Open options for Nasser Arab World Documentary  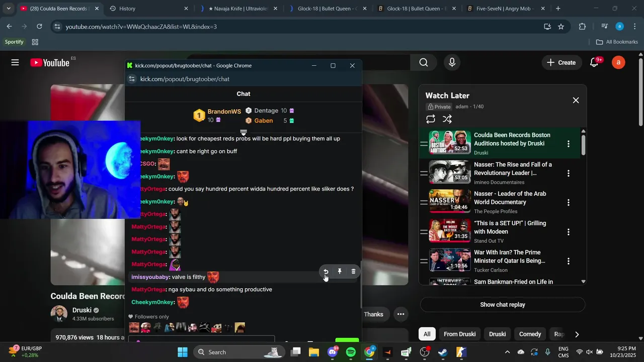[569, 203]
